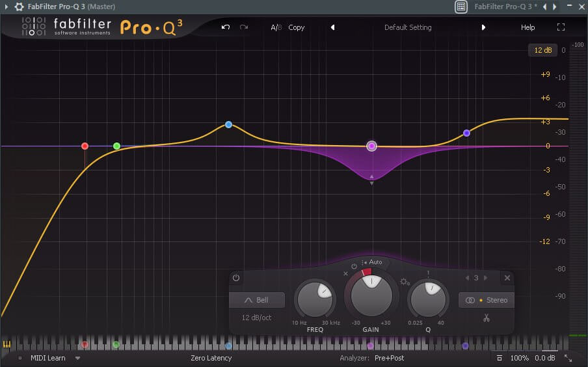Click the +9 dB scale label
The image size is (588, 367).
pyautogui.click(x=545, y=74)
